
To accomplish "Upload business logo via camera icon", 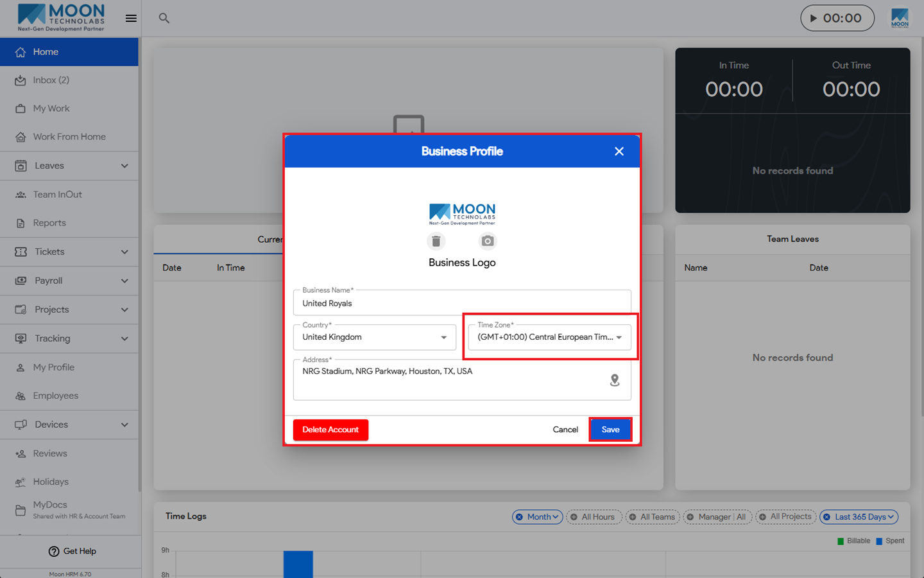I will coord(488,241).
